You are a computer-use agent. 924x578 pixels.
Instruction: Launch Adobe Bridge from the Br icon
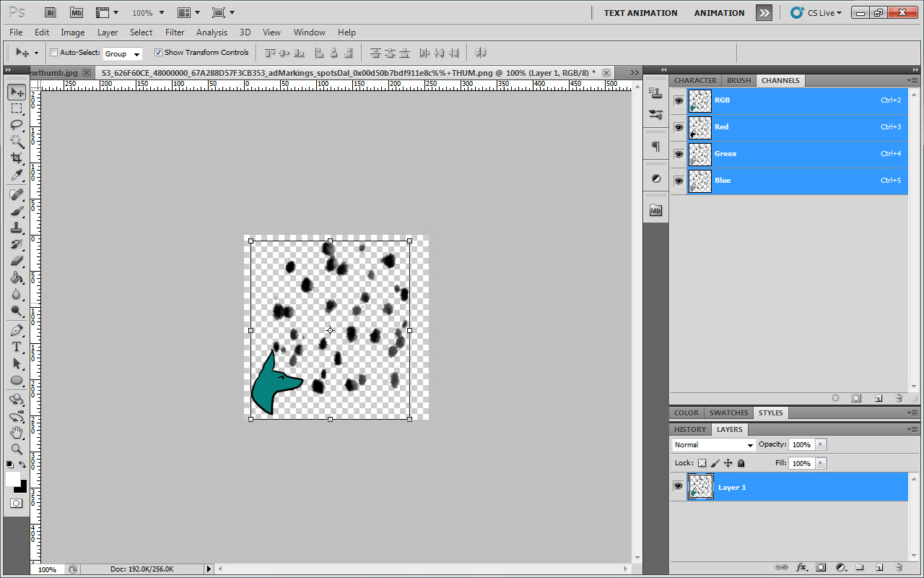coord(50,12)
